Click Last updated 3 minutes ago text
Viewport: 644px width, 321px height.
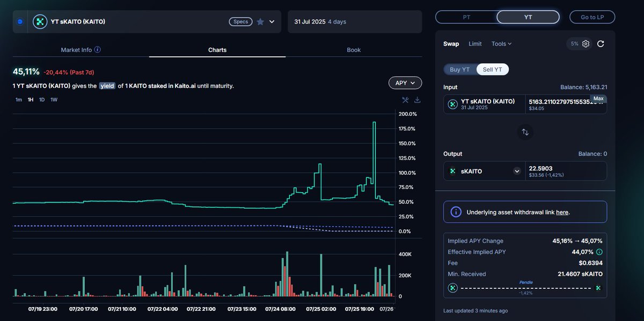coord(475,311)
